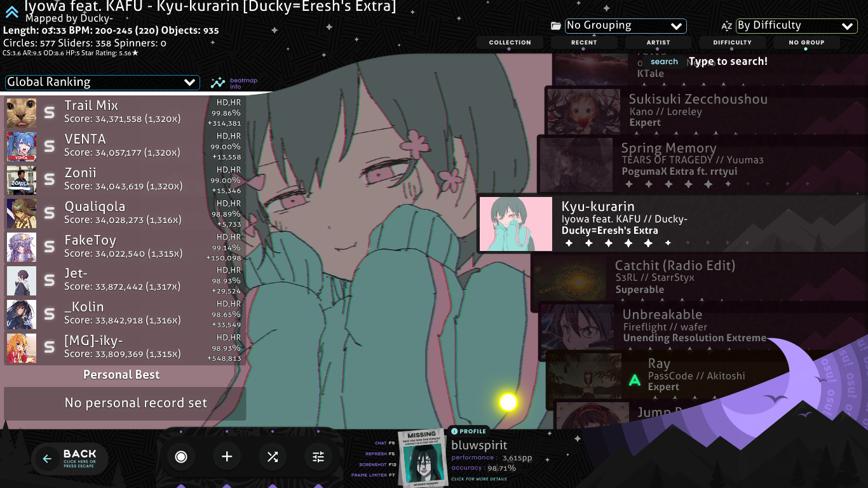Click the A rank icon on Ray
This screenshot has height=488, width=868.
(x=634, y=381)
